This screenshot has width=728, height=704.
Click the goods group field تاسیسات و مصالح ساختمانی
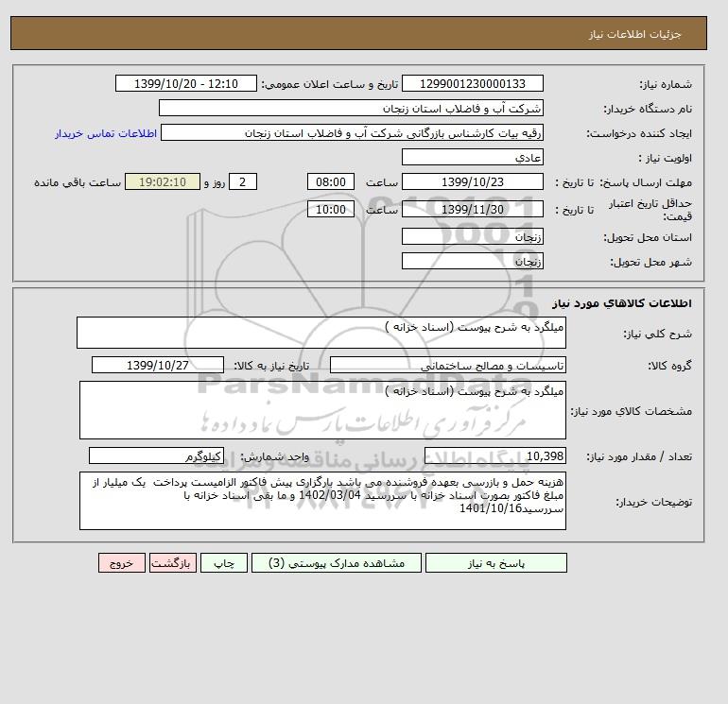coord(447,365)
